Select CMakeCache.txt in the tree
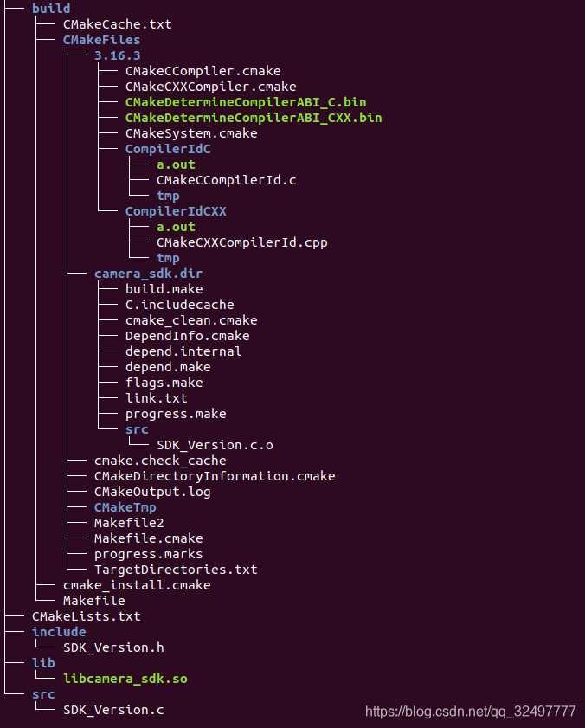The height and width of the screenshot is (728, 585). pyautogui.click(x=117, y=24)
